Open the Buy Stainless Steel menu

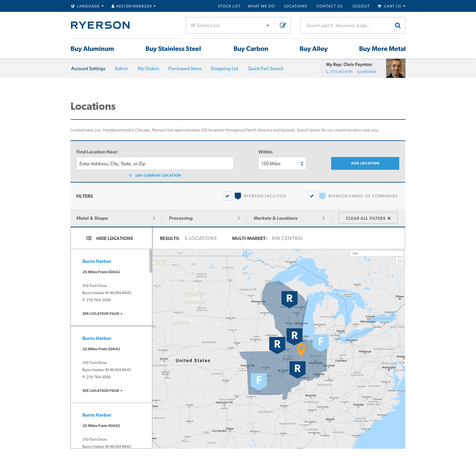(x=173, y=49)
